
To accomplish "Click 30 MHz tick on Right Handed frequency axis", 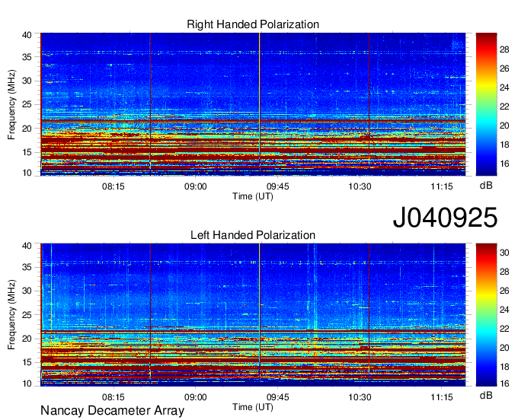I will pos(27,81).
